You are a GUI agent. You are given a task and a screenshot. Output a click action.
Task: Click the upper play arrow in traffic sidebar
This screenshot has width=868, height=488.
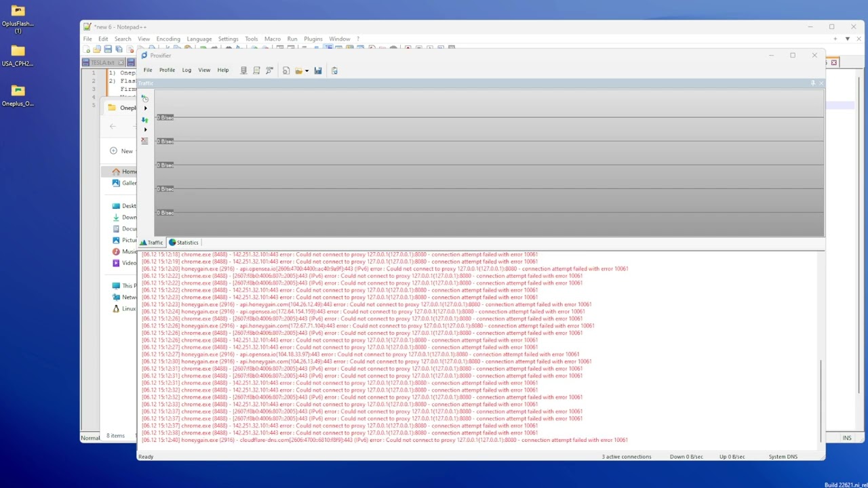tap(145, 108)
